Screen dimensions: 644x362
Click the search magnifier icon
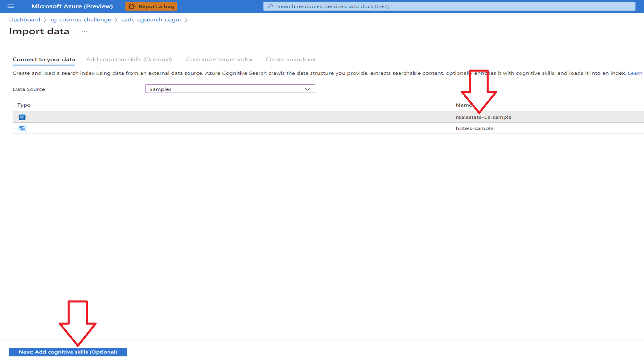tap(269, 6)
